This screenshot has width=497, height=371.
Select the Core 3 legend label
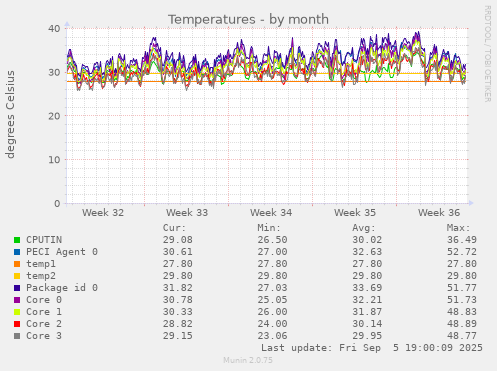coord(44,336)
